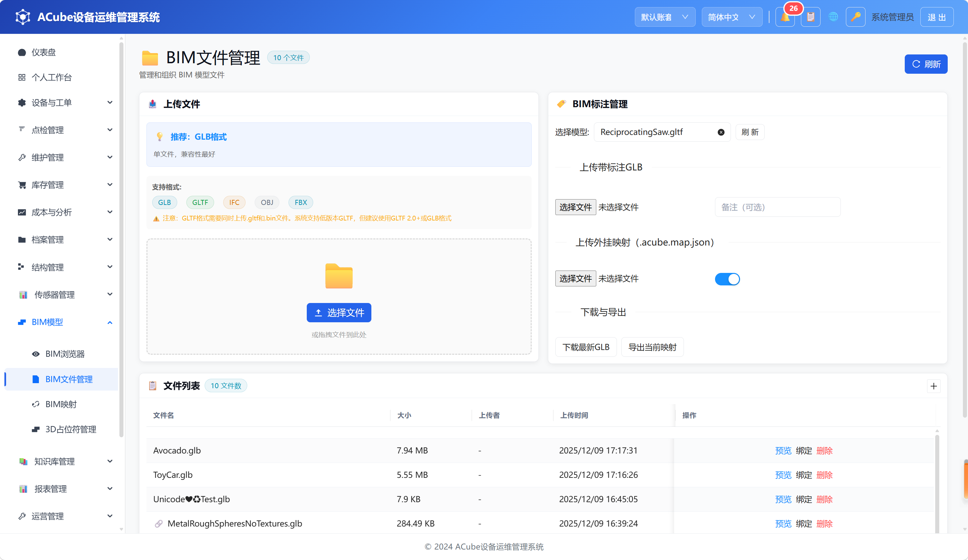
Task: Open the 默认账套 dropdown
Action: [x=665, y=17]
